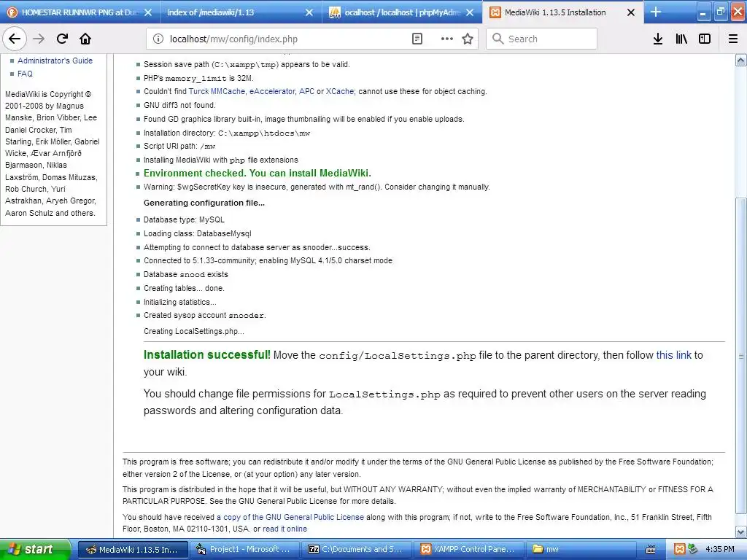
Task: Click 'Database snood exists' line
Action: click(186, 274)
